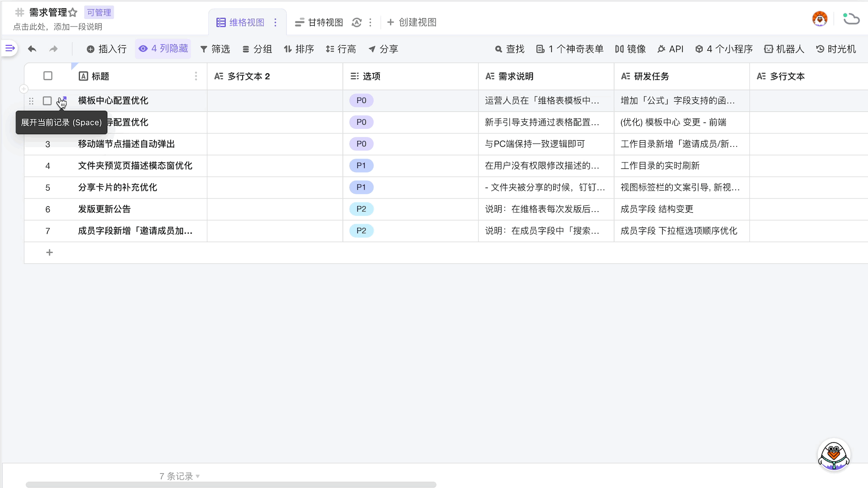
Task: Expand the left sidebar panel icon
Action: coord(10,48)
